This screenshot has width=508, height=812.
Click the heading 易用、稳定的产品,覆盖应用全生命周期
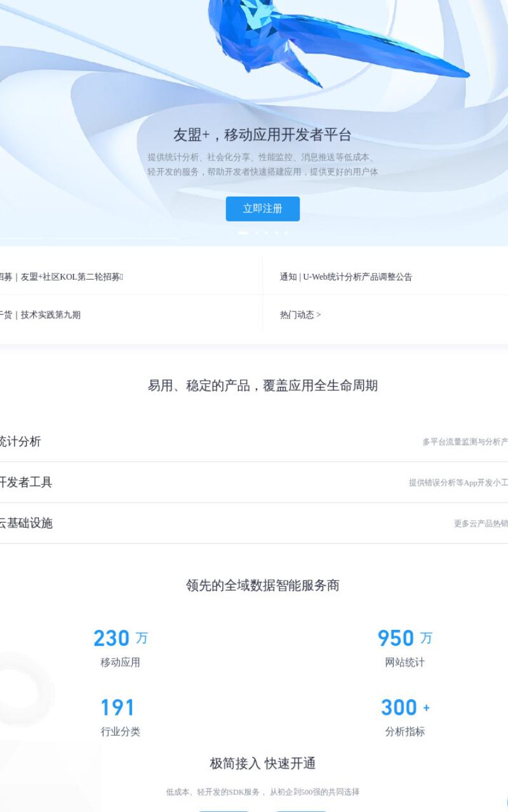(263, 385)
